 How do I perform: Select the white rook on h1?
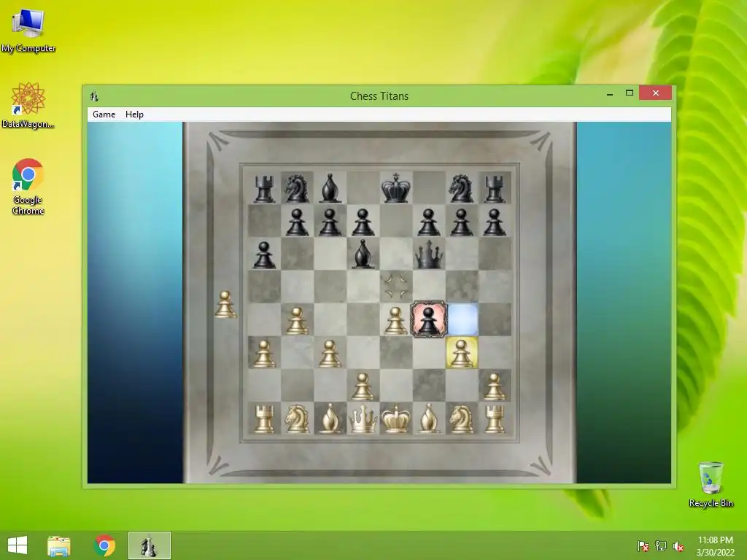click(495, 419)
